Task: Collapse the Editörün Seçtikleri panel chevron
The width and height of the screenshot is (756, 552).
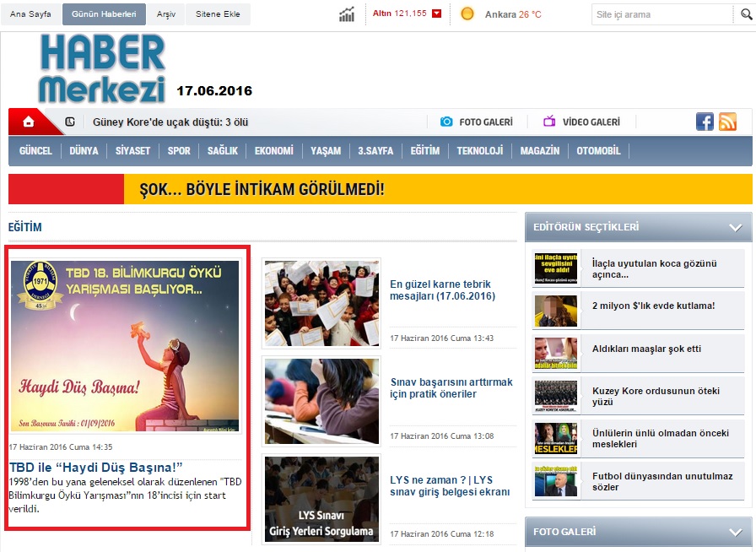Action: pyautogui.click(x=735, y=227)
